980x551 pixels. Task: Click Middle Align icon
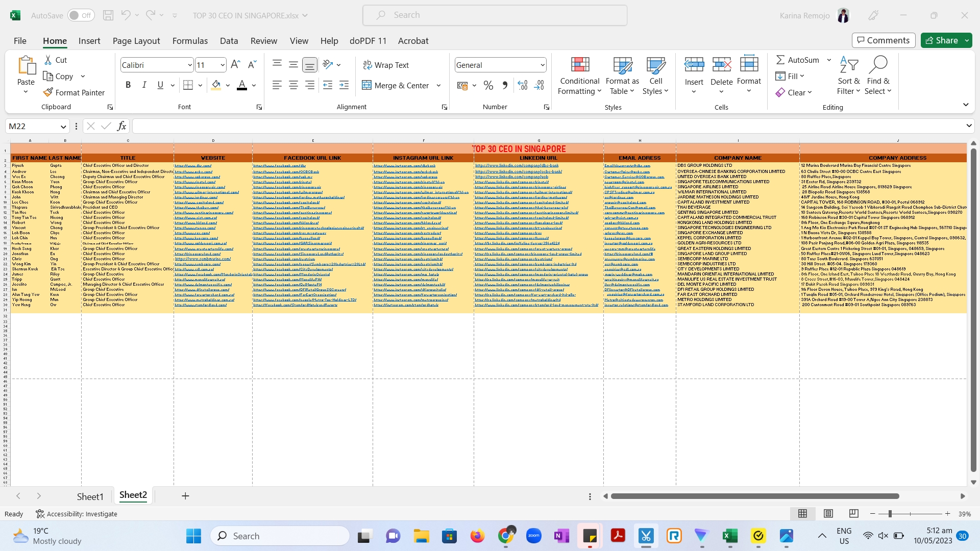pos(293,65)
